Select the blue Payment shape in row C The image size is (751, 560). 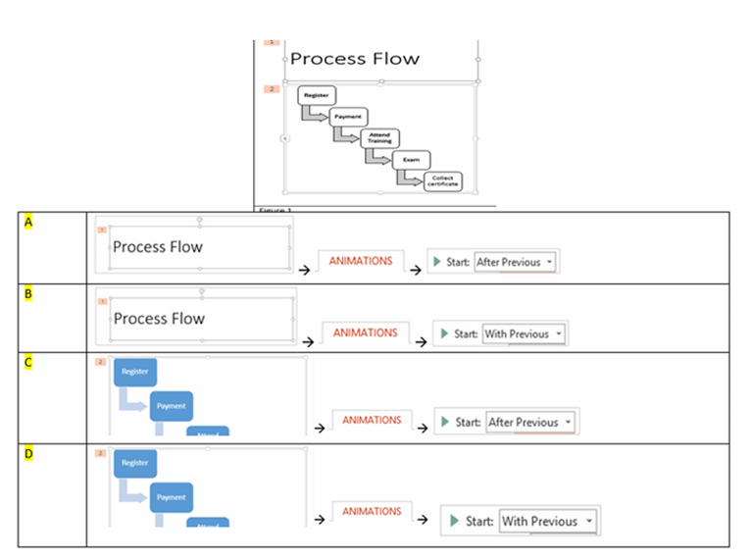coord(171,406)
